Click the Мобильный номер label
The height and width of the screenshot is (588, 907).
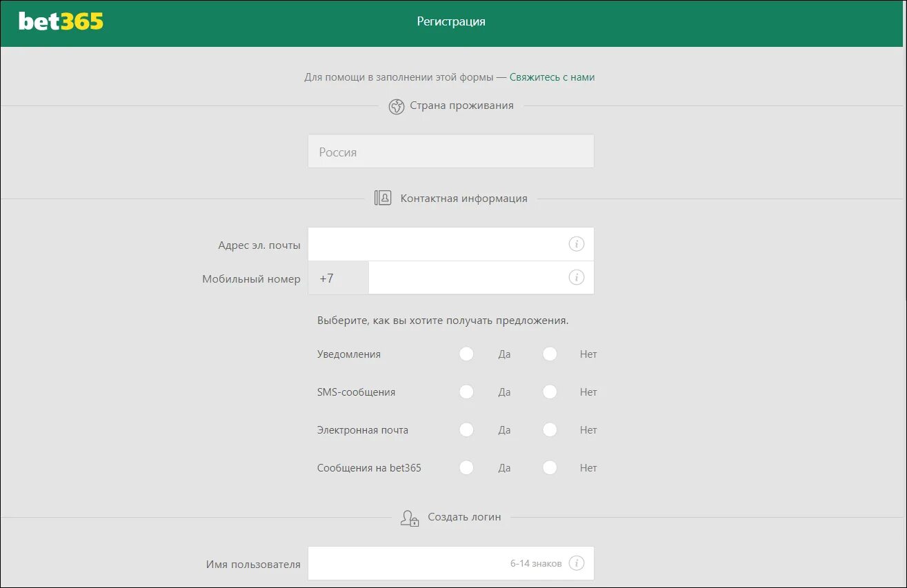[x=251, y=279]
